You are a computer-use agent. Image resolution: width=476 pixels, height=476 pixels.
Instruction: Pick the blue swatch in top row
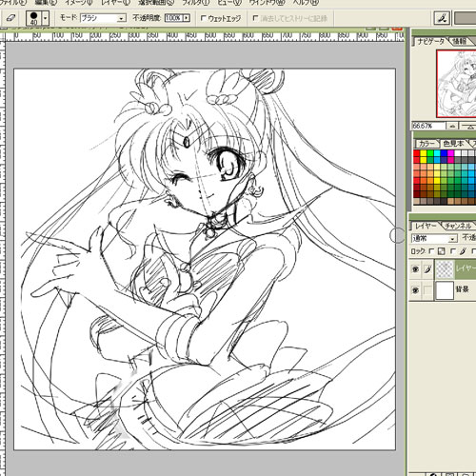click(444, 153)
